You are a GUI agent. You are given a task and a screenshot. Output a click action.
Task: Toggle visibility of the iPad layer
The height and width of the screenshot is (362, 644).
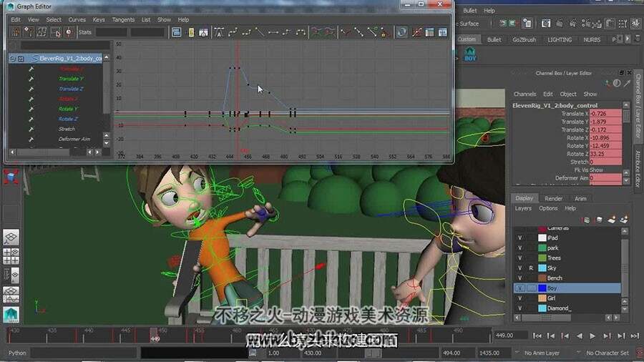520,238
